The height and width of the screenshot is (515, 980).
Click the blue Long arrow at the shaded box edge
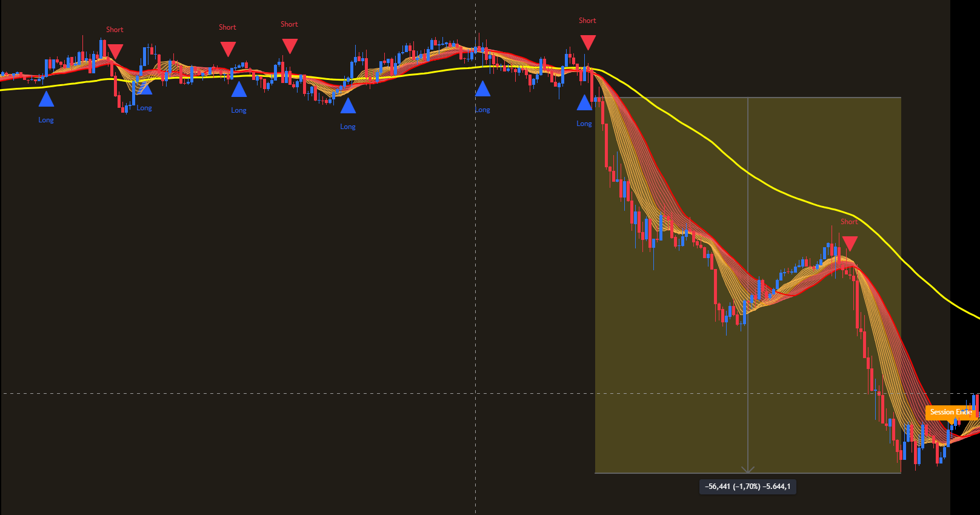[x=584, y=103]
